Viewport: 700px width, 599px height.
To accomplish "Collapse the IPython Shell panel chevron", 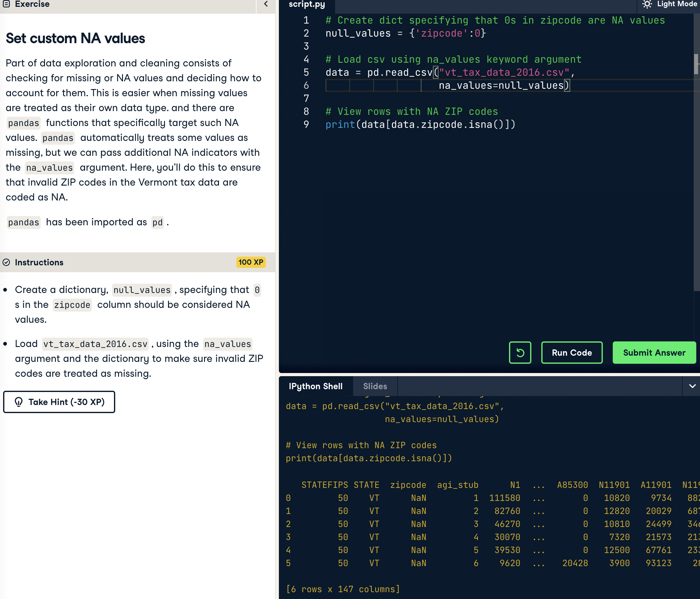I will [692, 386].
